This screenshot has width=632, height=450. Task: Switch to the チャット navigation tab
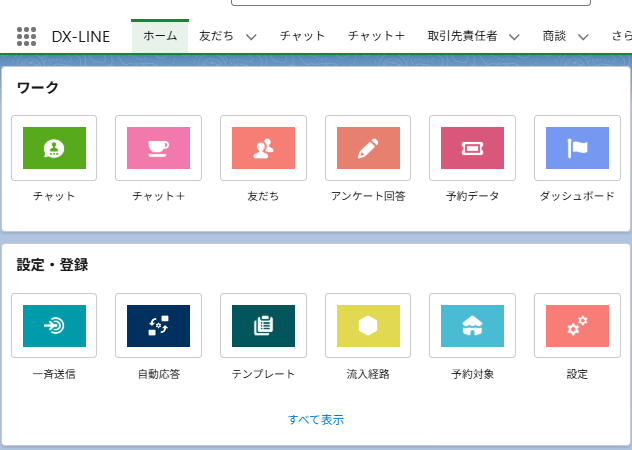[x=302, y=36]
